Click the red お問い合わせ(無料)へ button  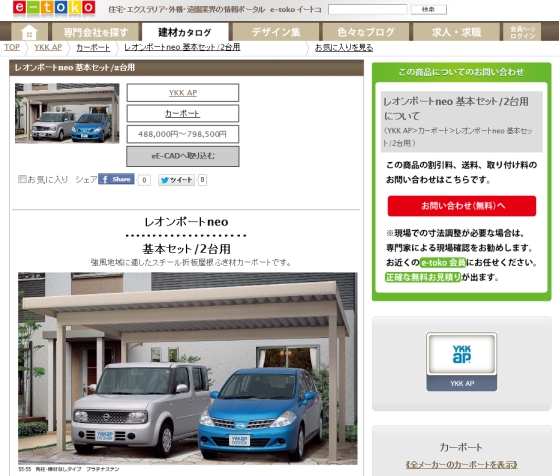[462, 206]
